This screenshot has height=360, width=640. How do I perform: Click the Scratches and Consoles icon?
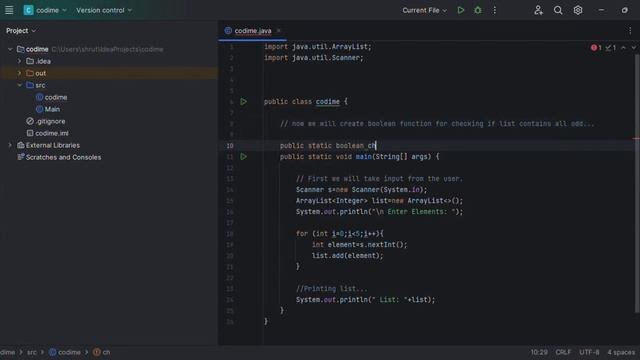point(20,157)
